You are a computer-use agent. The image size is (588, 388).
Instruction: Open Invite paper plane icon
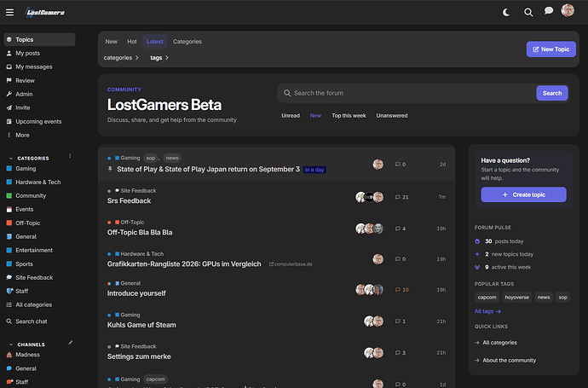point(9,107)
